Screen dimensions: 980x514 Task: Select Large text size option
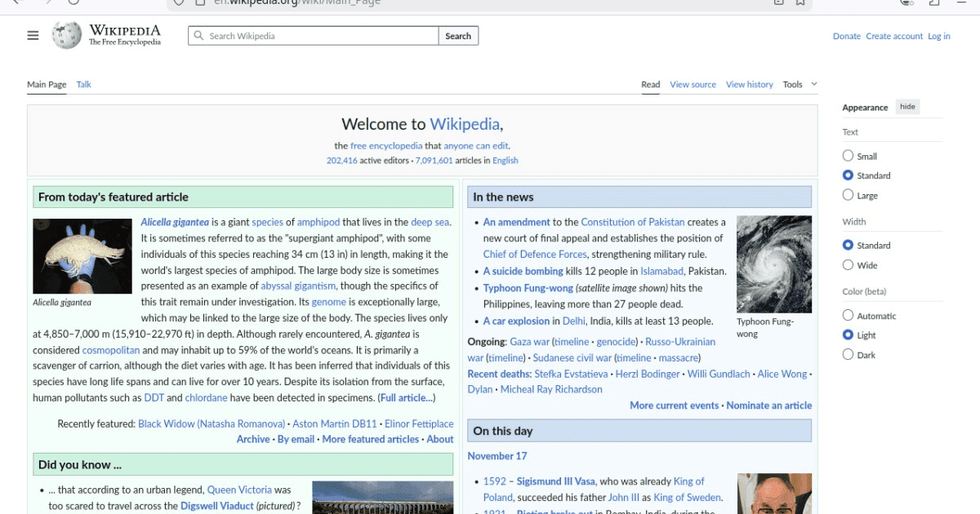848,195
